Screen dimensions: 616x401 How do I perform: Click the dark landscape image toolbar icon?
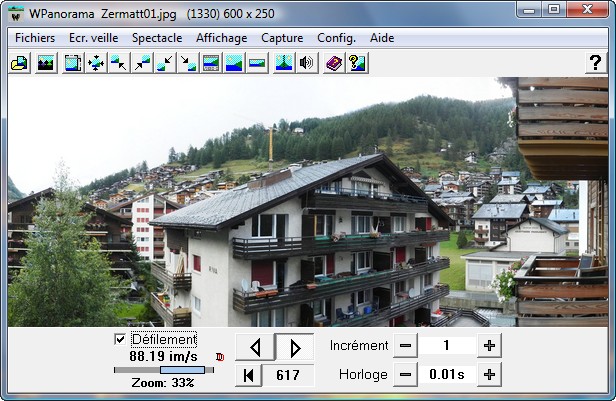pos(46,63)
